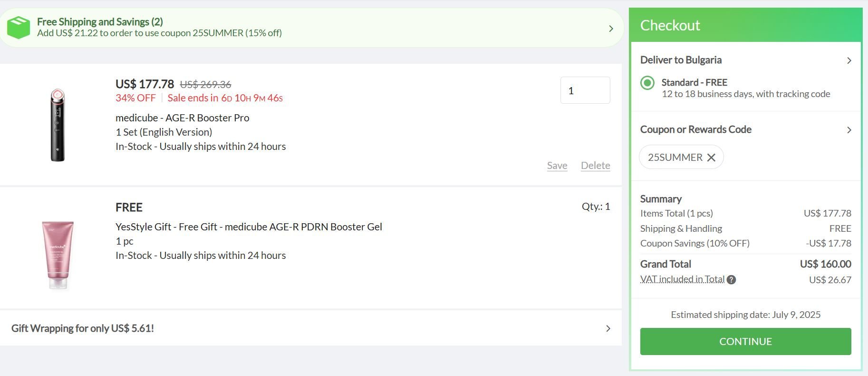Click the free gift Booster Gel title

pyautogui.click(x=249, y=227)
